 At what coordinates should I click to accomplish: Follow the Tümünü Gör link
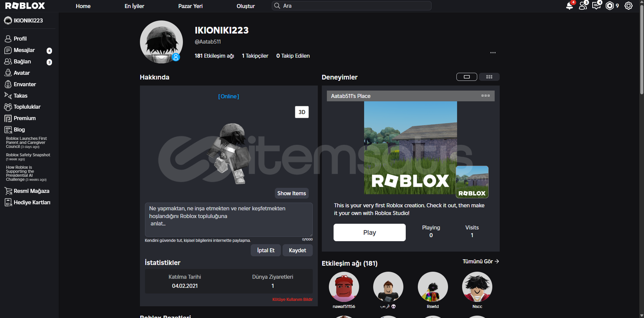click(x=480, y=261)
